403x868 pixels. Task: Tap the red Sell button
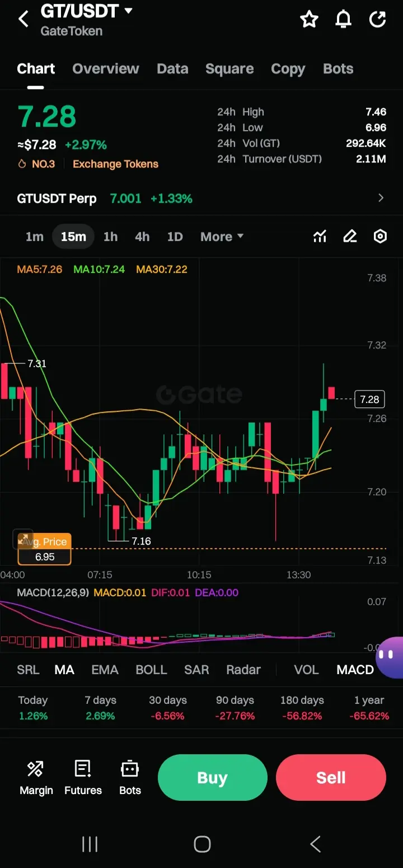coord(331,778)
